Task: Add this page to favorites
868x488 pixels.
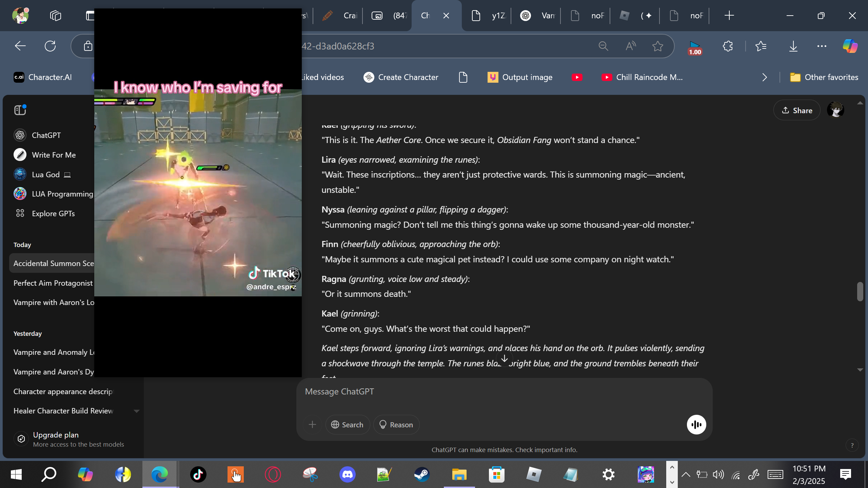Action: coord(658,46)
